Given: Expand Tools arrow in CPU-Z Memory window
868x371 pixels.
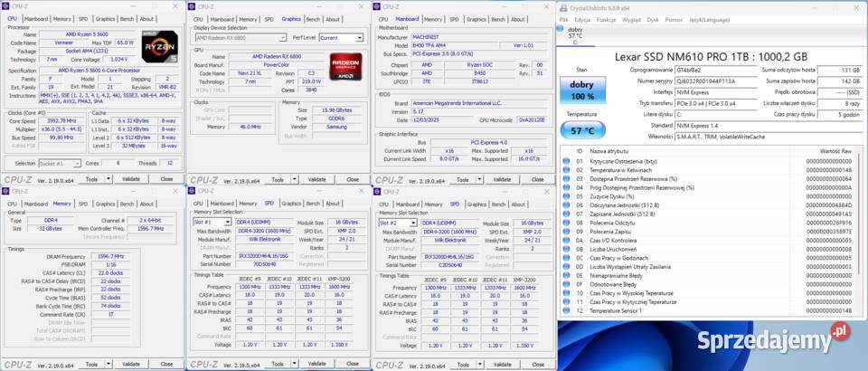Looking at the screenshot, I should 108,364.
